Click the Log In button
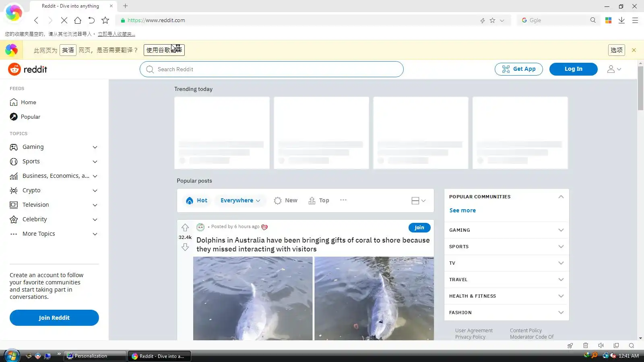Viewport: 644px width, 362px height. [x=574, y=69]
